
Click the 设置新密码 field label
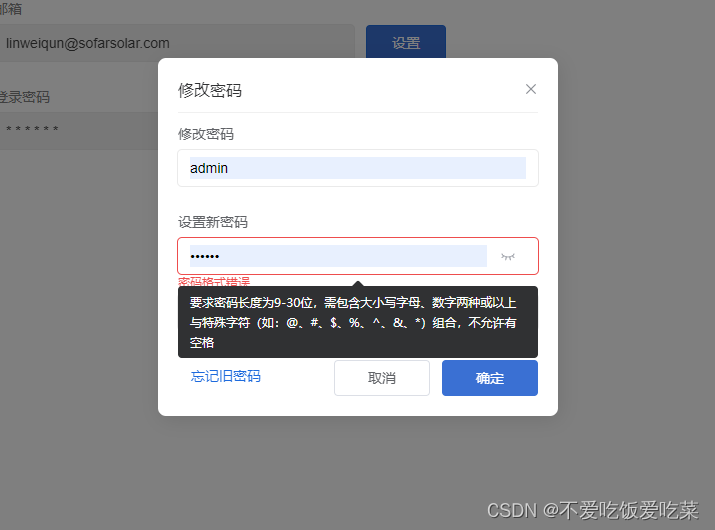(x=213, y=222)
